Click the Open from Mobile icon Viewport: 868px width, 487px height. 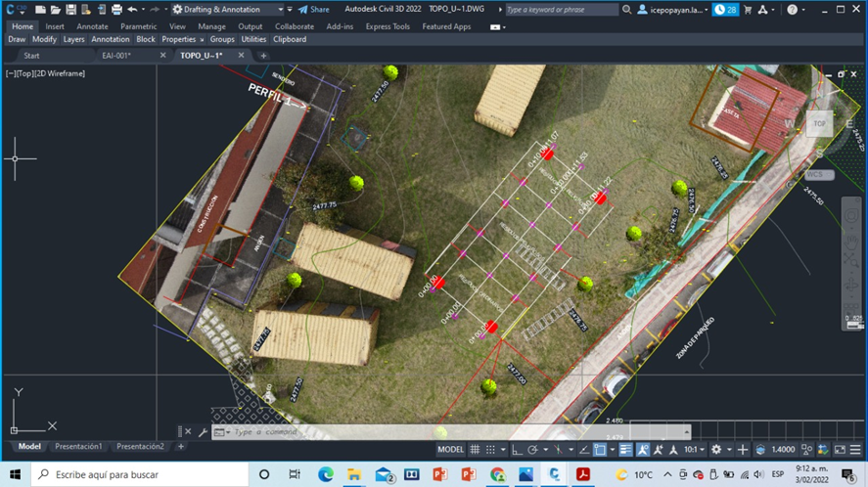pyautogui.click(x=102, y=10)
